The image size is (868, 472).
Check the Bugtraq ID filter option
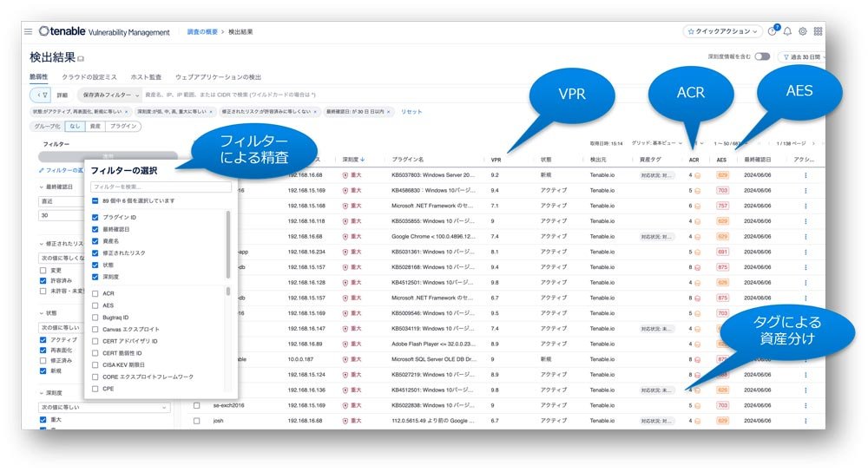(x=95, y=318)
